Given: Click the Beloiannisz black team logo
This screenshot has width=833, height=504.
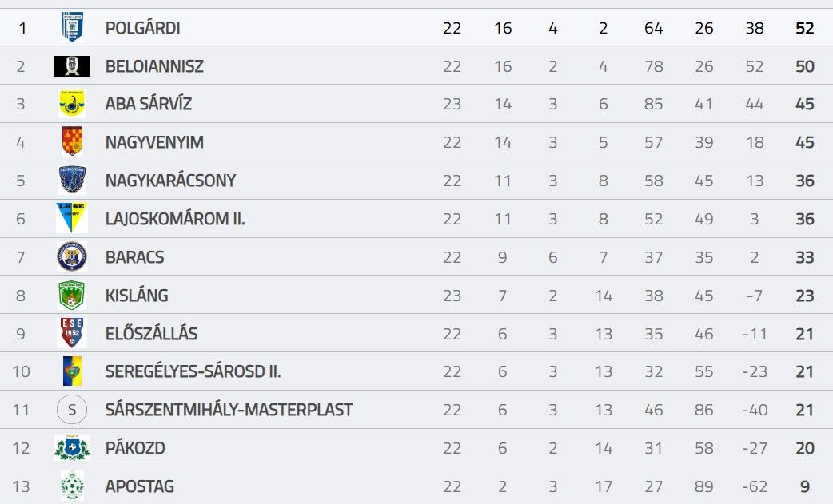Looking at the screenshot, I should click(72, 66).
